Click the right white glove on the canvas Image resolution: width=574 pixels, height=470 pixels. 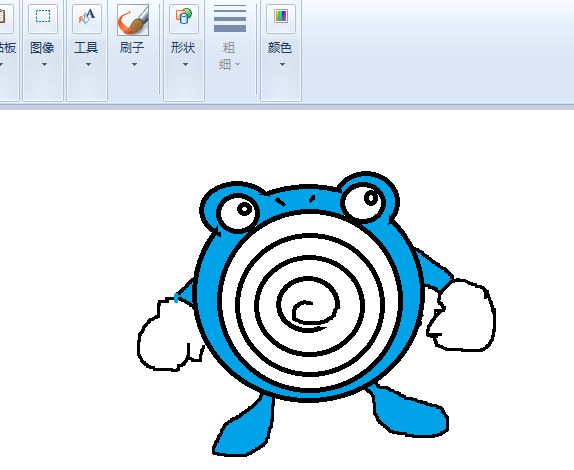[462, 315]
